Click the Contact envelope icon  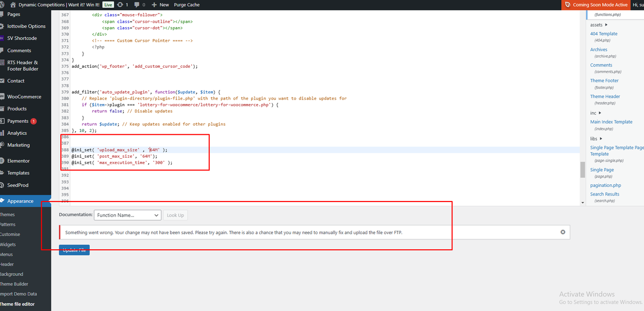point(2,81)
